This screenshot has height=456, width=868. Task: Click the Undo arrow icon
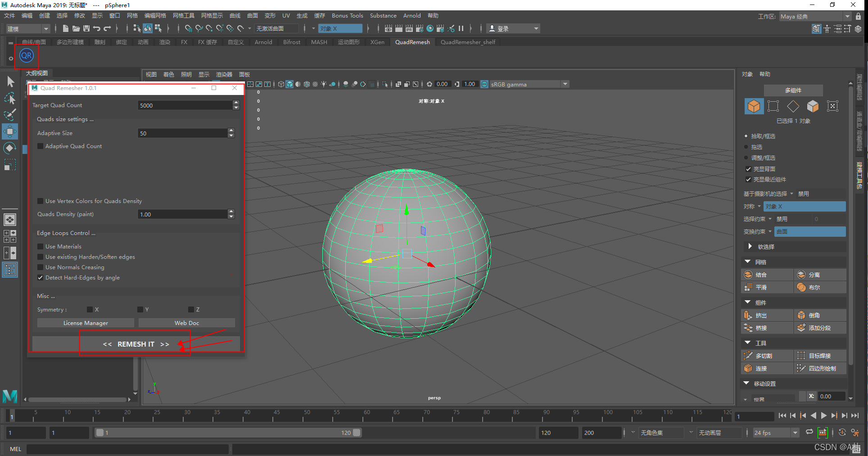[97, 28]
